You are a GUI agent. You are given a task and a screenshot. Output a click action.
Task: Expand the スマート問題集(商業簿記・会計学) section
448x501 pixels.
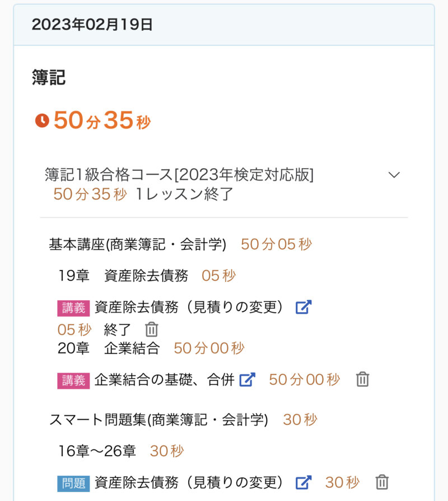[x=158, y=420]
